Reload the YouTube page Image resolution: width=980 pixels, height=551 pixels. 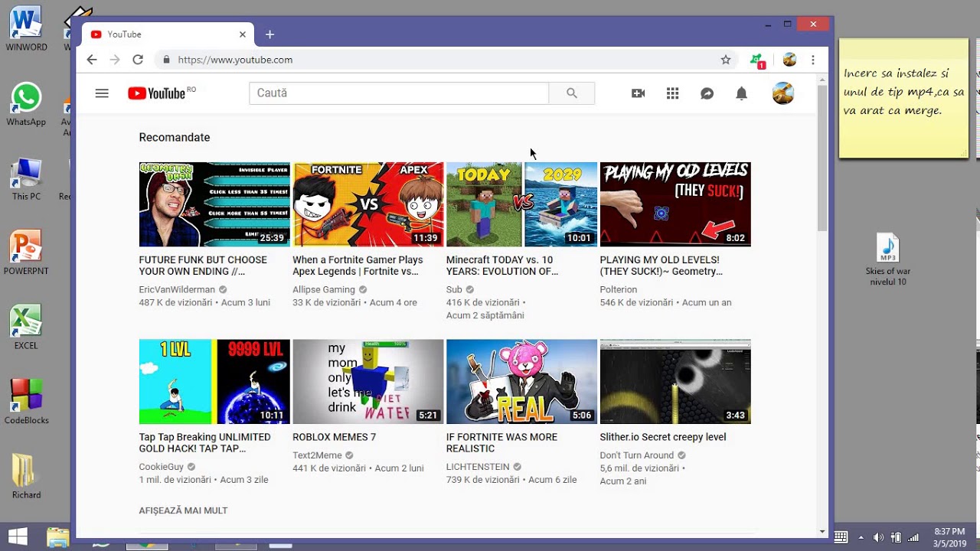[138, 60]
